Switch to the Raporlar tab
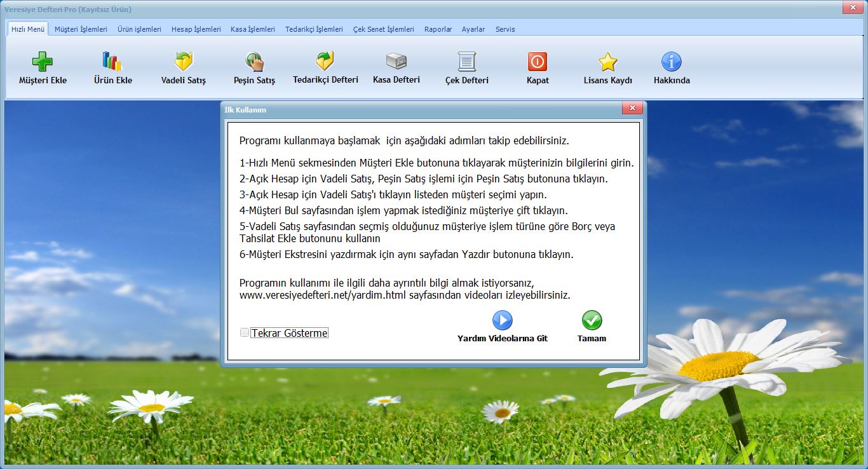The height and width of the screenshot is (469, 868). pos(438,29)
